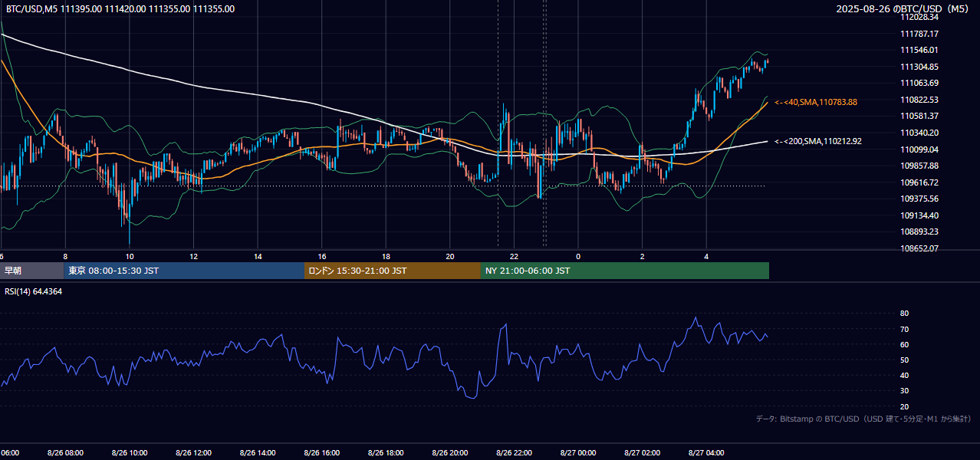The height and width of the screenshot is (460, 980).
Task: Select the 東京 08:00-15:30 JST session bar
Action: (184, 271)
